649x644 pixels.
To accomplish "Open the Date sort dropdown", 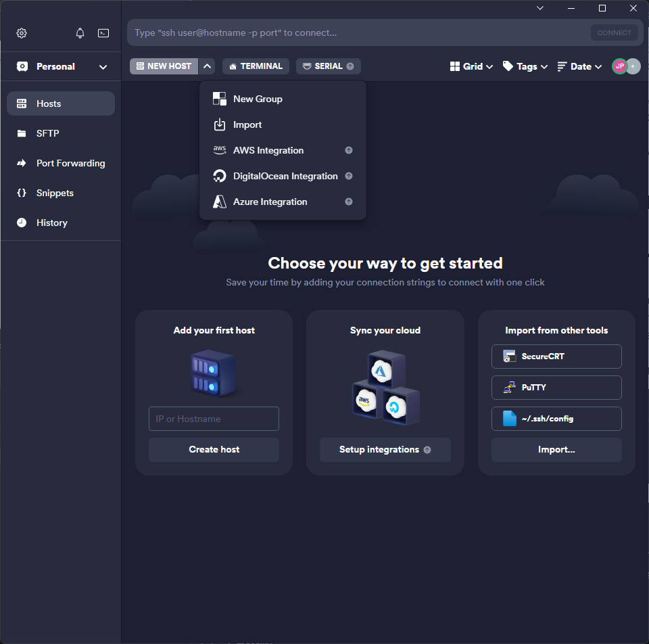I will 579,66.
